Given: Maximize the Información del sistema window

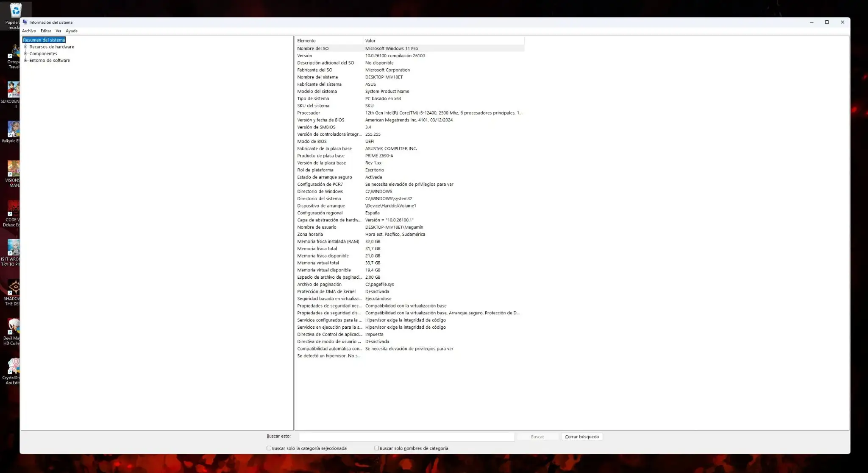Looking at the screenshot, I should tap(827, 22).
